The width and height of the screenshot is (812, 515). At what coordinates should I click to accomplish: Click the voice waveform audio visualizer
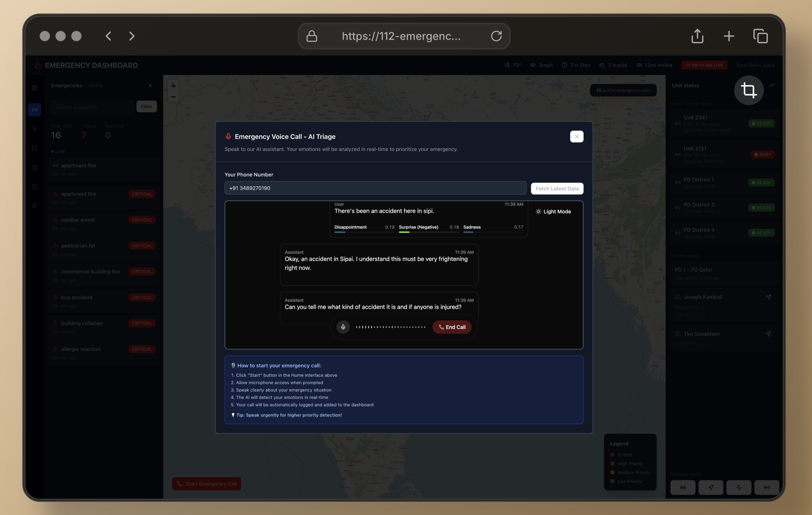click(x=391, y=327)
